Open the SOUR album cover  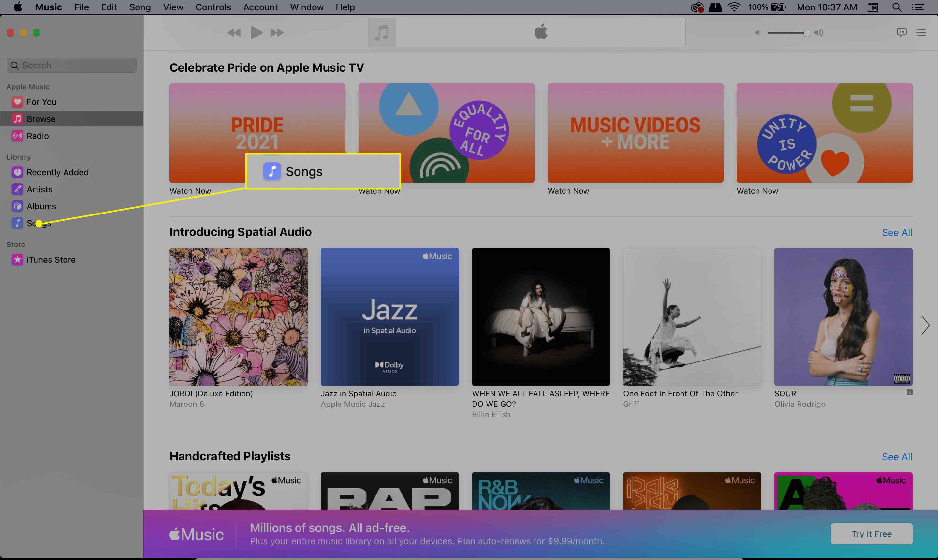(843, 317)
